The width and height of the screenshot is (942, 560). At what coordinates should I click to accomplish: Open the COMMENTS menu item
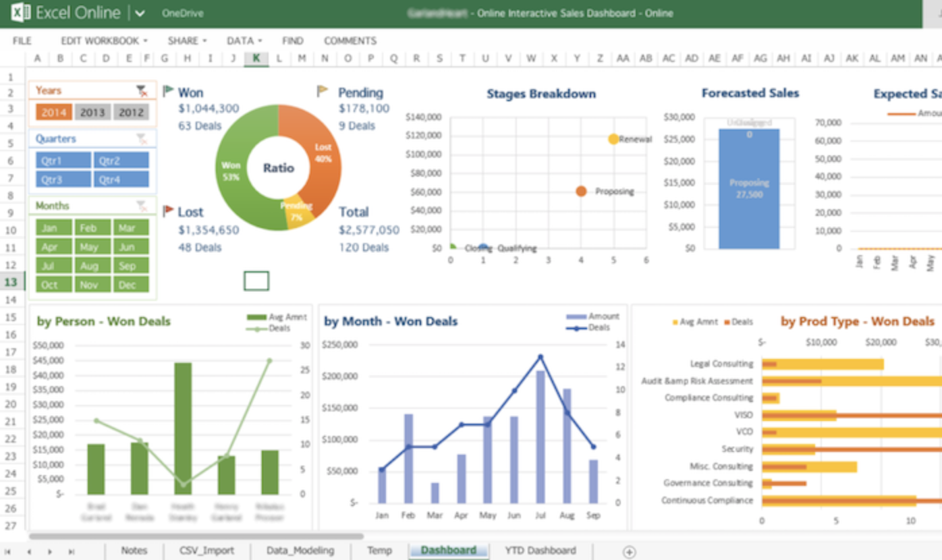click(350, 40)
